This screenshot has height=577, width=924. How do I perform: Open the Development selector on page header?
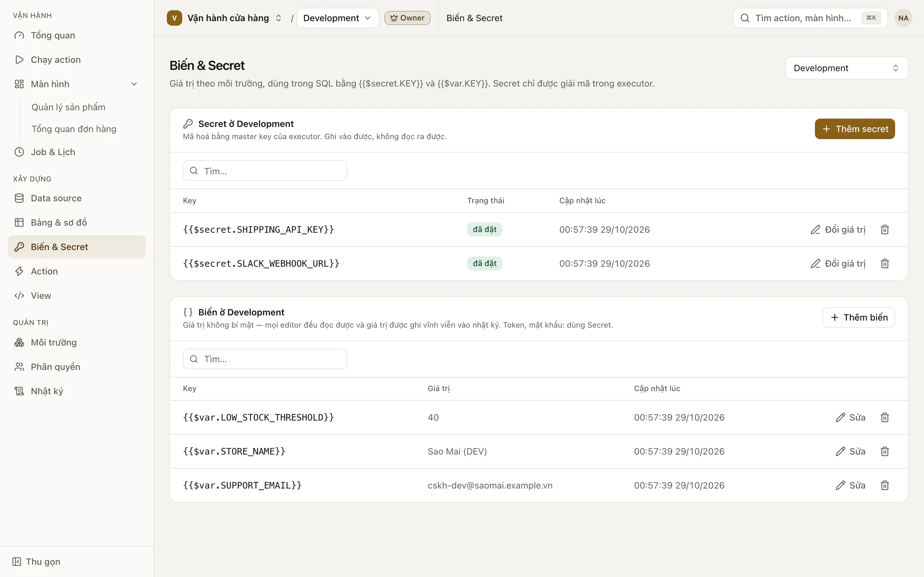(846, 68)
